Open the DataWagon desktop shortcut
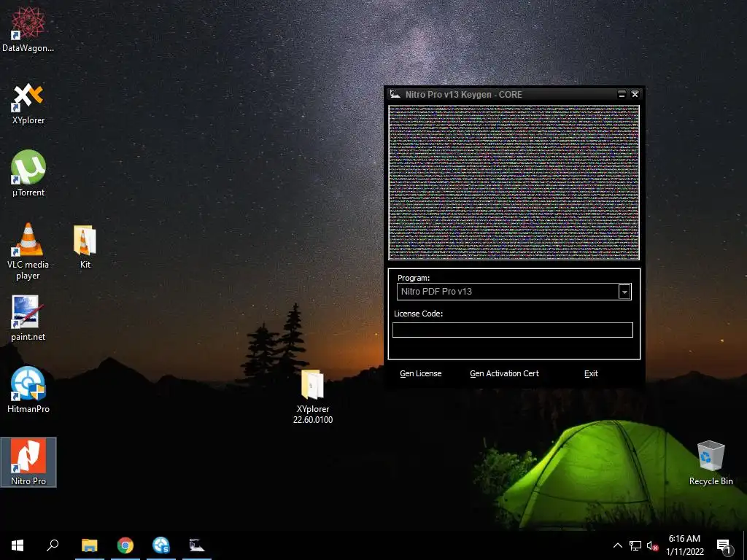The width and height of the screenshot is (747, 560). tap(28, 28)
